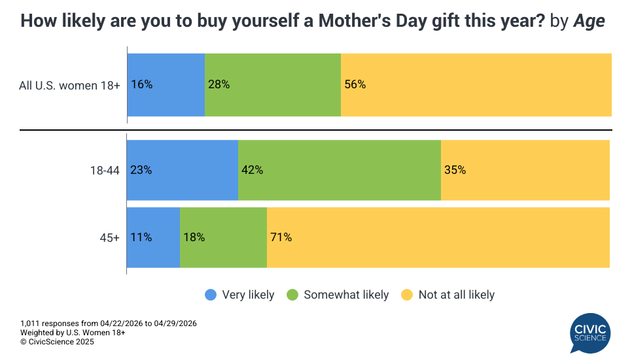Click the 71% yellow bar for 45+

point(438,237)
